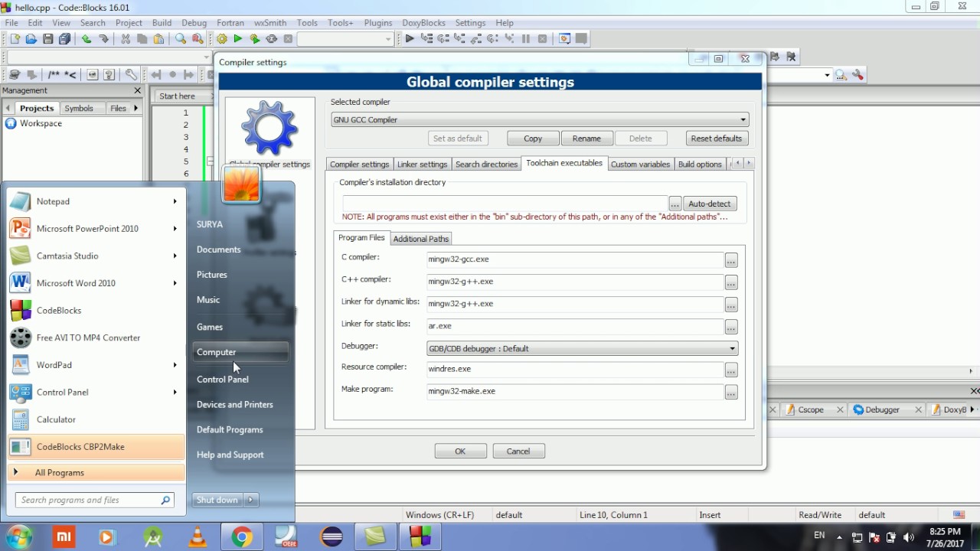Click the Find magnifier icon
Screen dimensions: 980x551
pos(181,39)
